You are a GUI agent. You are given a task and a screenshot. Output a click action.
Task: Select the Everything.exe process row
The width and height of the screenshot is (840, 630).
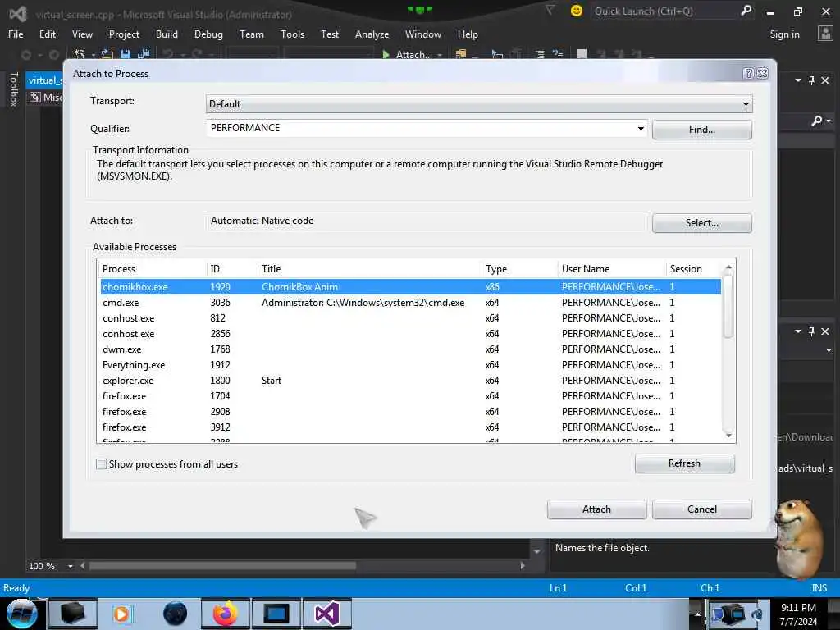[410, 365]
